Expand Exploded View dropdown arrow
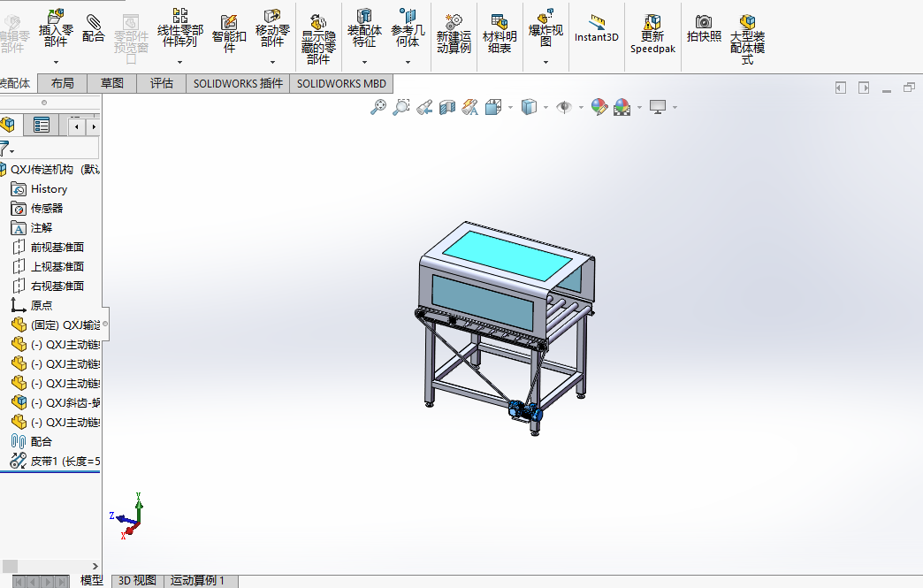Screen dimensions: 923x588 click(545, 63)
